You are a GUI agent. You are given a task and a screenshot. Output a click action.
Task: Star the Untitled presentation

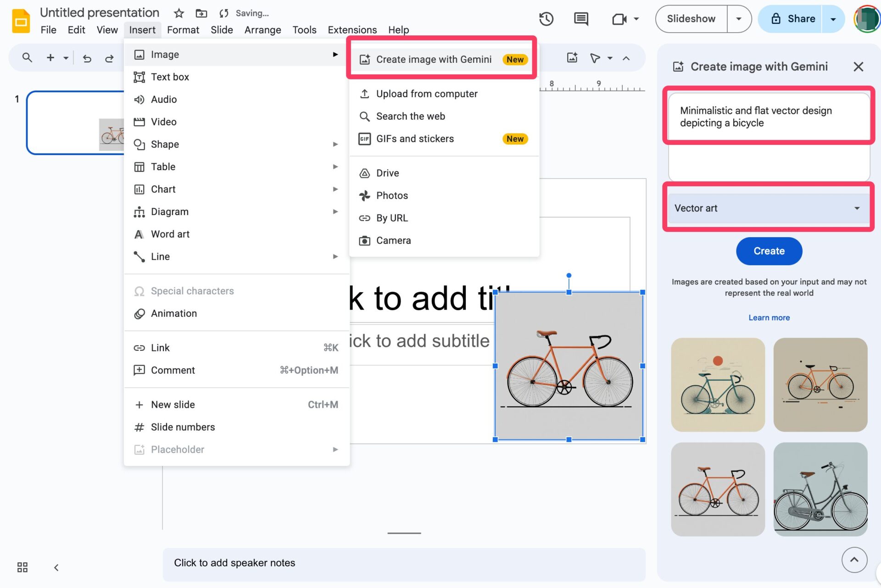[179, 13]
